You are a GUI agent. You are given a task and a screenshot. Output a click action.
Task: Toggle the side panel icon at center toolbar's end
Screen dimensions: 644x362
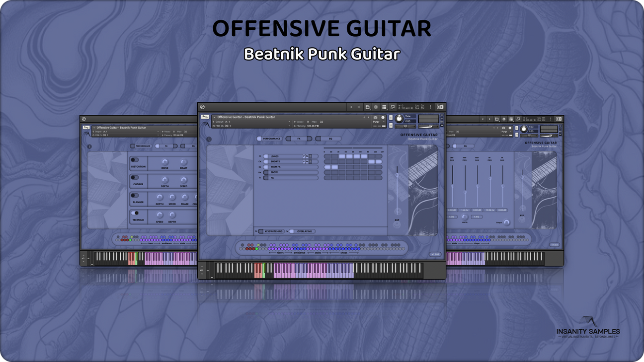tap(440, 107)
